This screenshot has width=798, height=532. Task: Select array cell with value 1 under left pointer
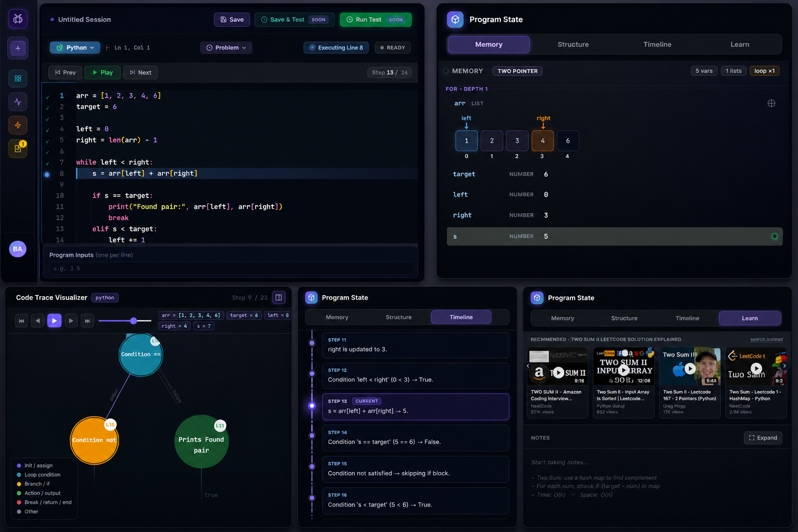pos(467,141)
